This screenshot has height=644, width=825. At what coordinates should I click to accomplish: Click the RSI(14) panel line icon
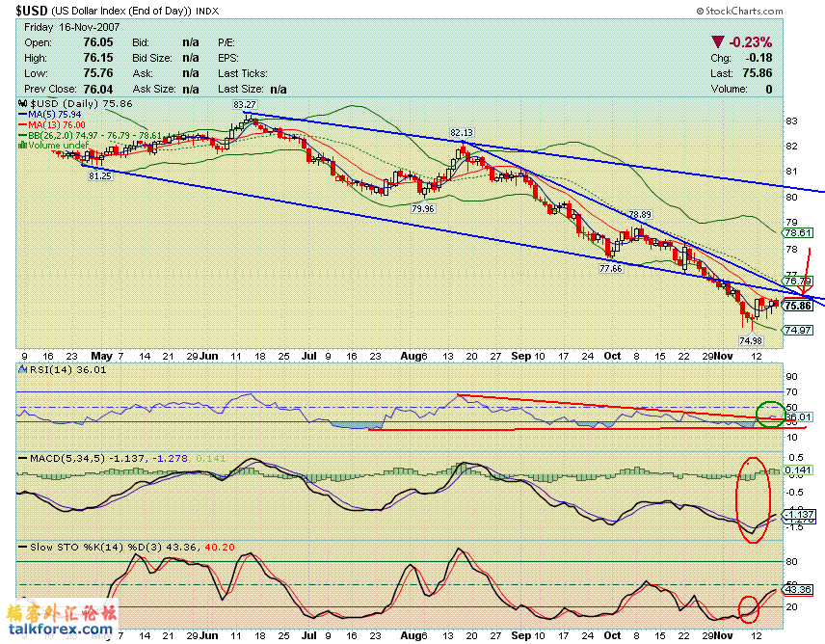pyautogui.click(x=22, y=370)
